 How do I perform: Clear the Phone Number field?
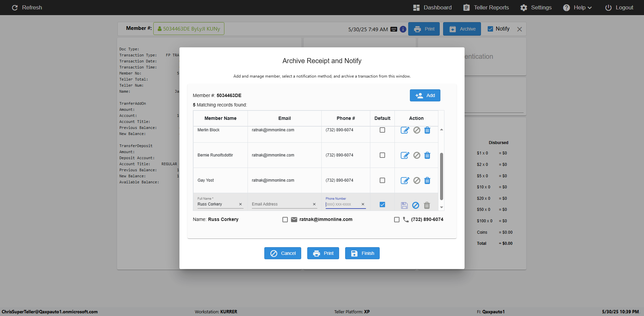click(x=363, y=204)
